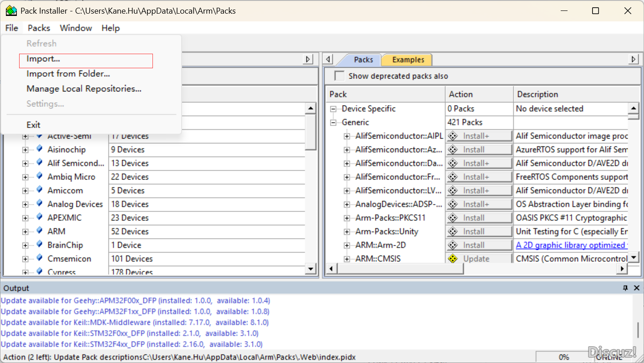Click the install icon for AnalogDevices::ADSP pack
The height and width of the screenshot is (363, 644).
click(x=452, y=204)
